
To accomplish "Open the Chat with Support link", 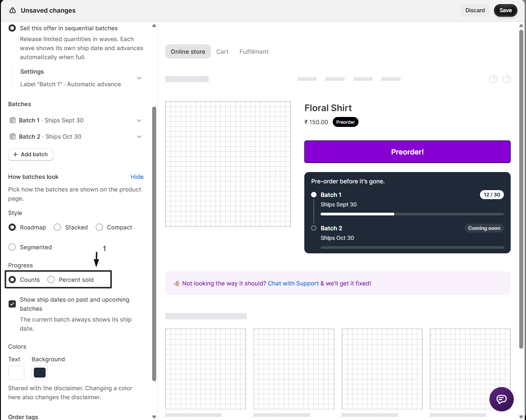I will pos(293,284).
